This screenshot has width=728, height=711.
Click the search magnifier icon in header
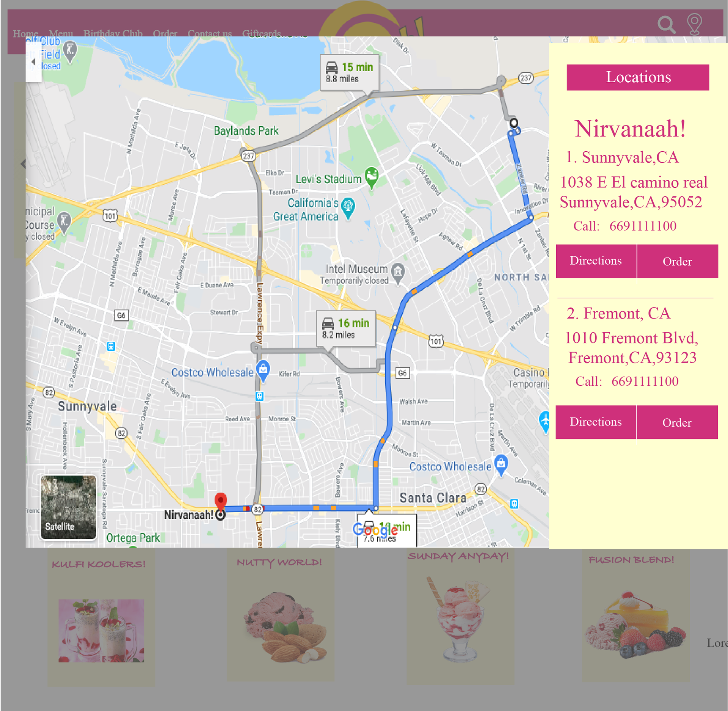point(667,25)
